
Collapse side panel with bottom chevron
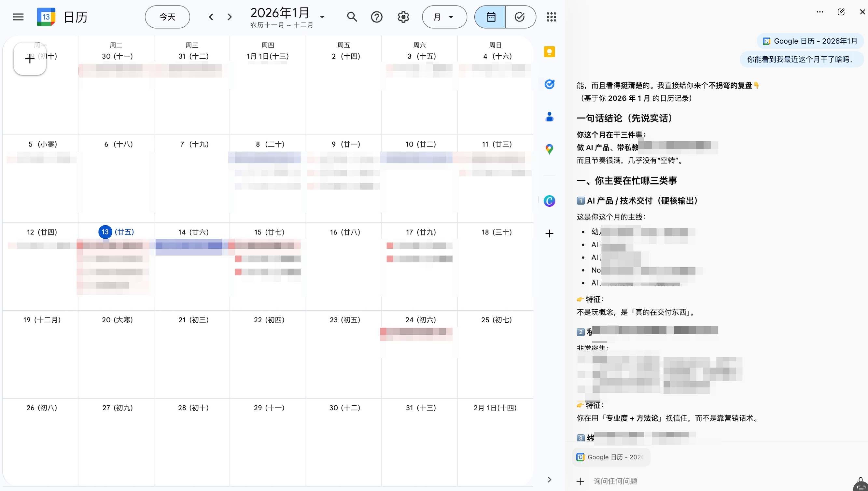(549, 480)
